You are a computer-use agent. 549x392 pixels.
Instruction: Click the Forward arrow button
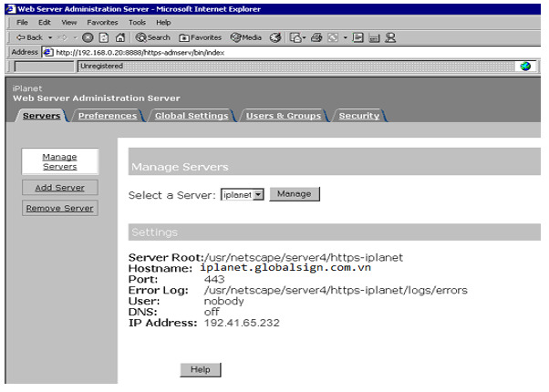point(62,37)
